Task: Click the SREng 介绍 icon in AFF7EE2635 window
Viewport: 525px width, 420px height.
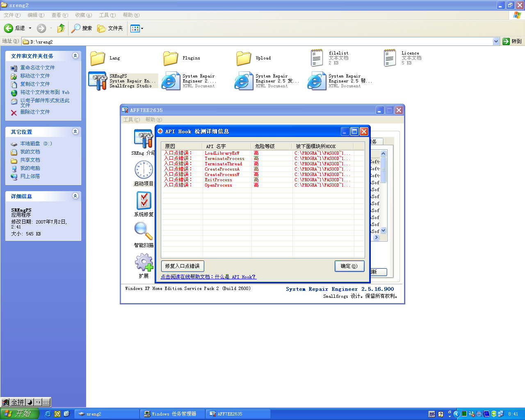Action: pyautogui.click(x=143, y=139)
